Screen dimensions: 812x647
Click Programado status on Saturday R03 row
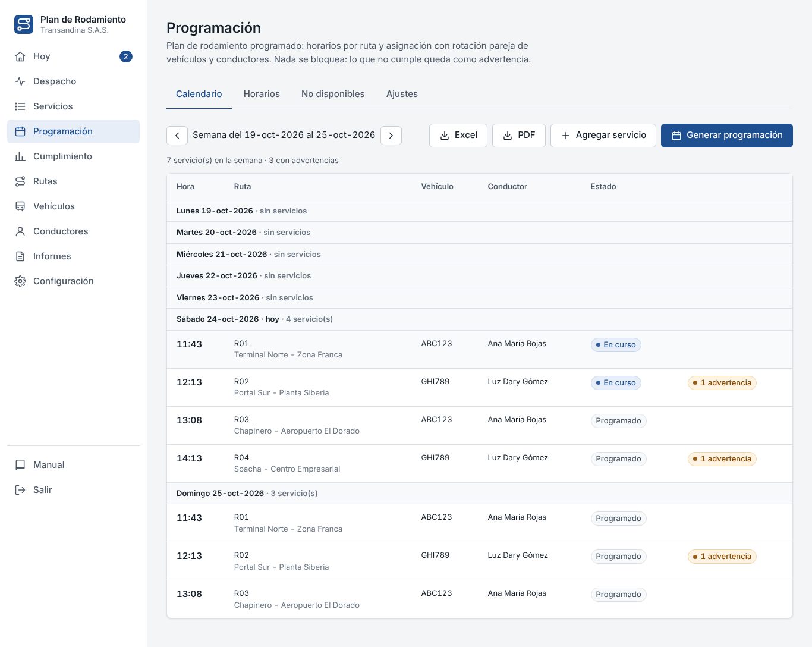click(618, 421)
